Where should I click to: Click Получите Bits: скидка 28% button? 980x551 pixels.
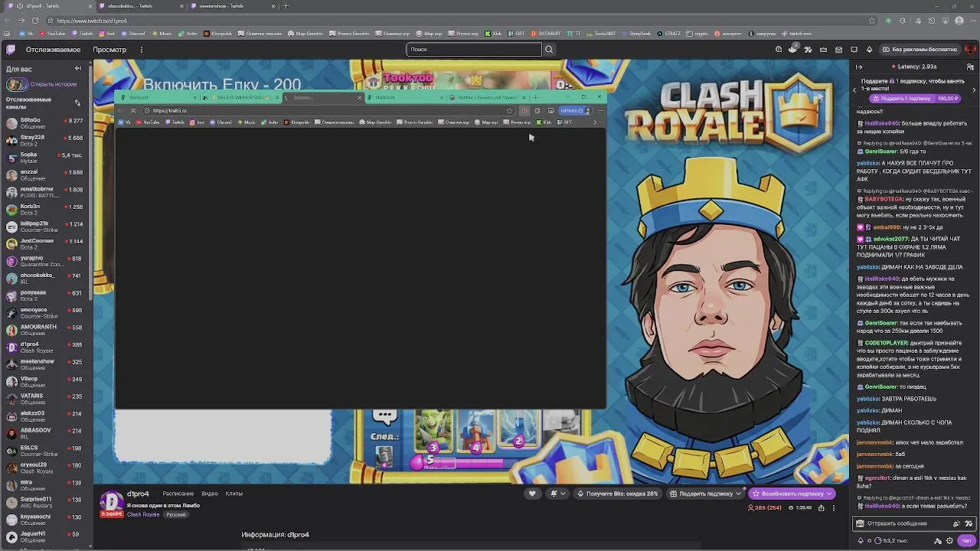[618, 494]
